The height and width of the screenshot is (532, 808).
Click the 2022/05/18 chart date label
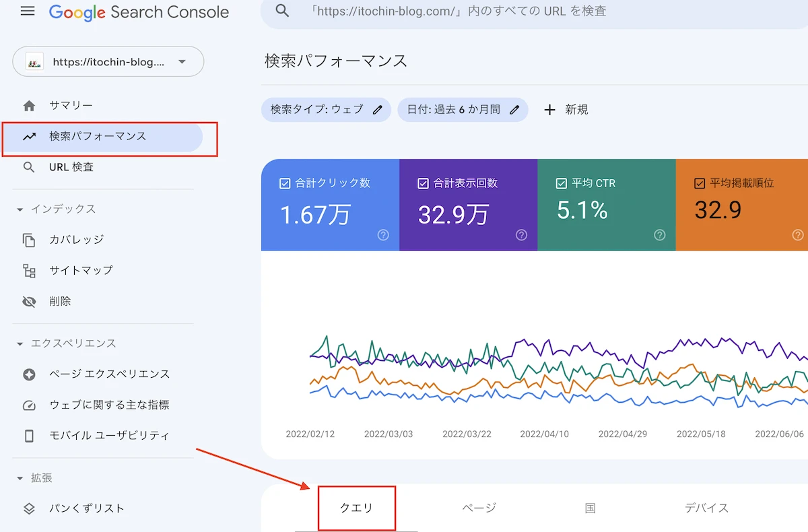(701, 434)
